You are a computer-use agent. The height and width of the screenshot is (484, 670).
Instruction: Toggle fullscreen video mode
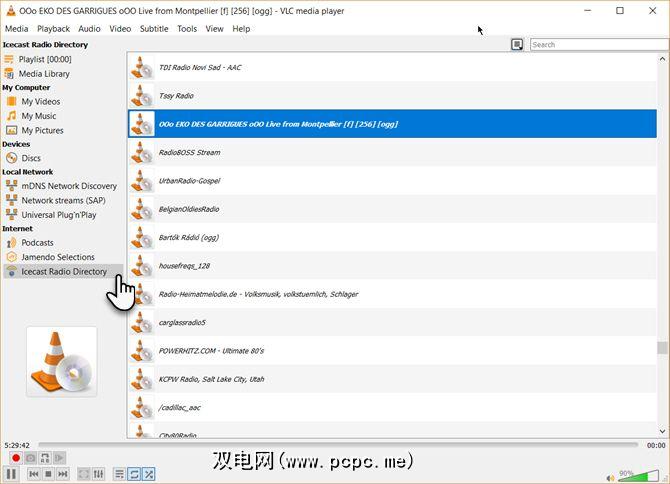point(84,474)
